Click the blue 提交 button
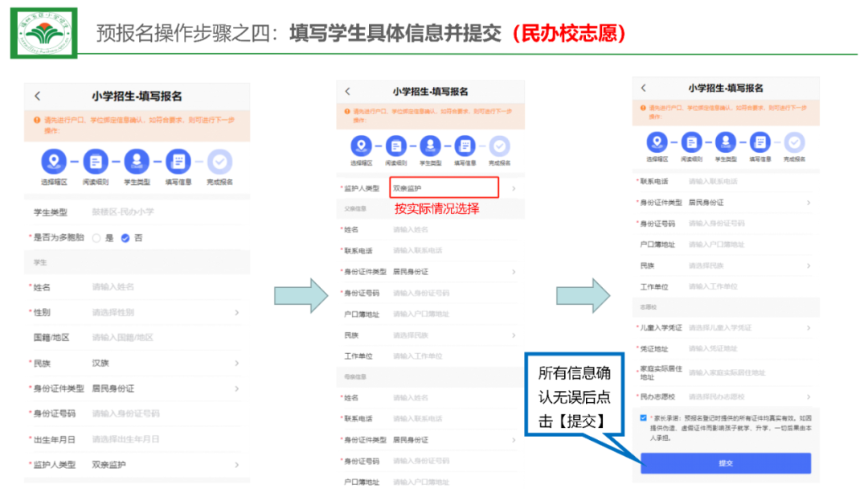Screen dimensions: 868x489 (x=725, y=463)
